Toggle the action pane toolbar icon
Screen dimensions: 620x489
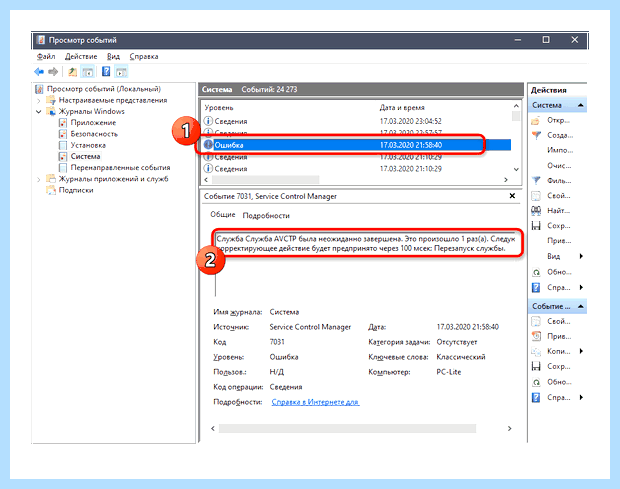tap(121, 72)
